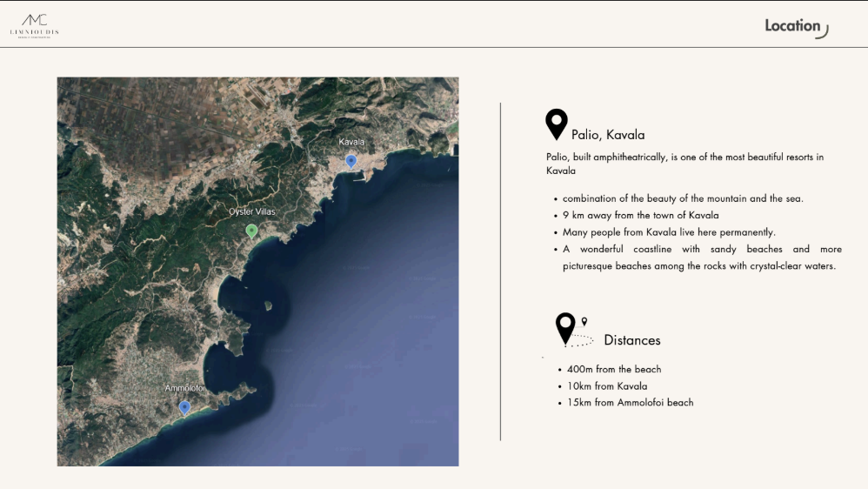Select the 'Location' slide title

coord(792,25)
